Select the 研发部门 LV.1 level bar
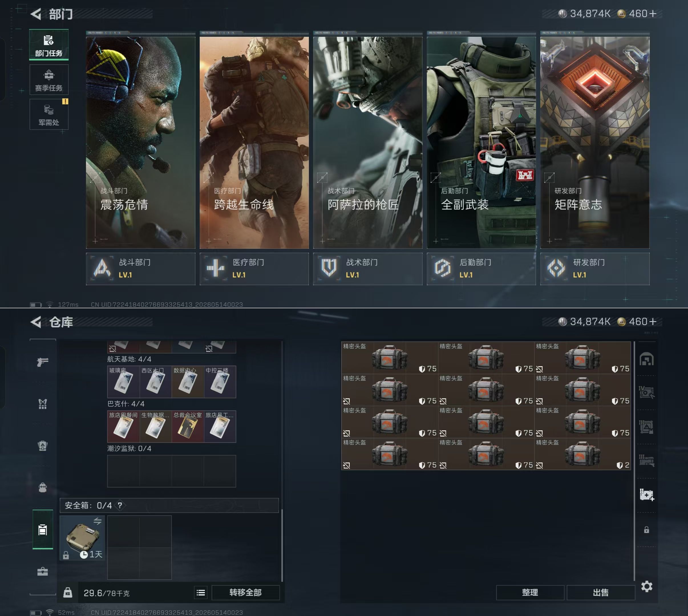 [595, 269]
